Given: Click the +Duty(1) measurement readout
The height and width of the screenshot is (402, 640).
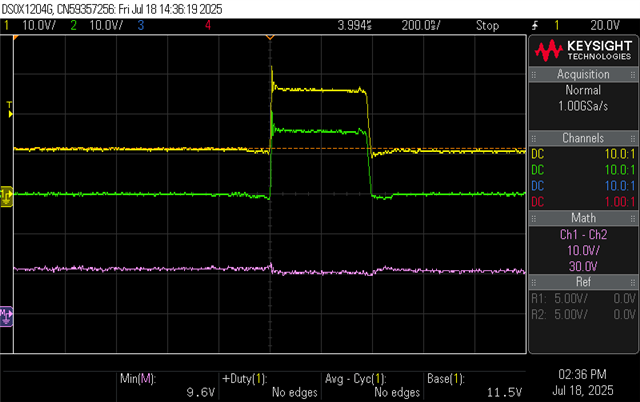Looking at the screenshot, I should click(x=270, y=385).
